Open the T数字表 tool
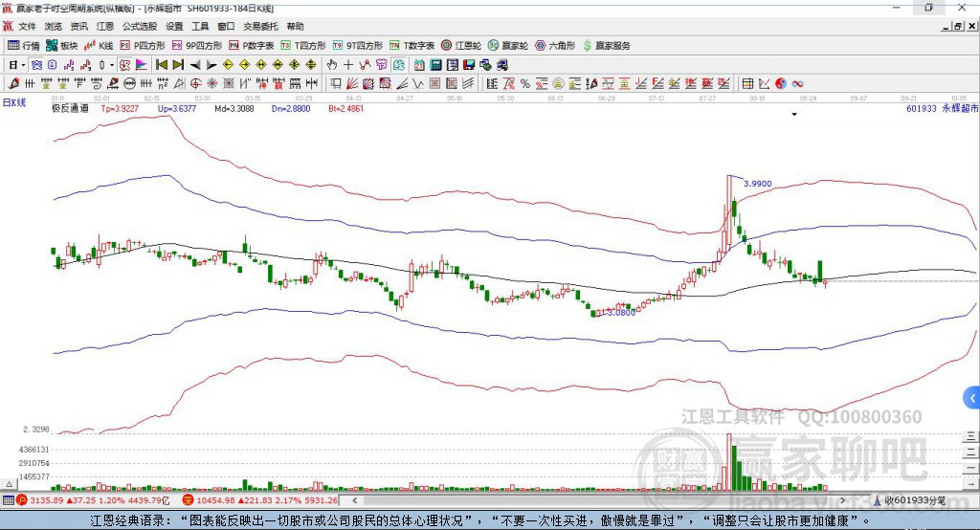Image resolution: width=980 pixels, height=530 pixels. coord(412,46)
